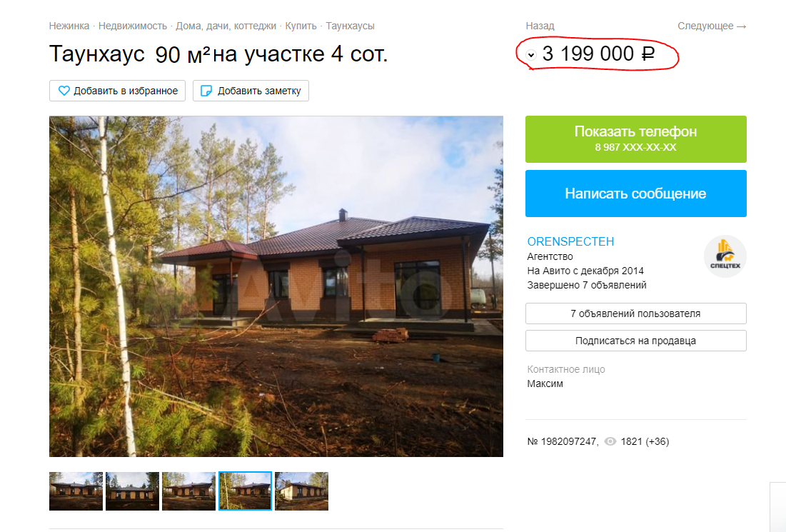Go to Следующее listing arrow
The image size is (786, 532).
click(x=712, y=26)
